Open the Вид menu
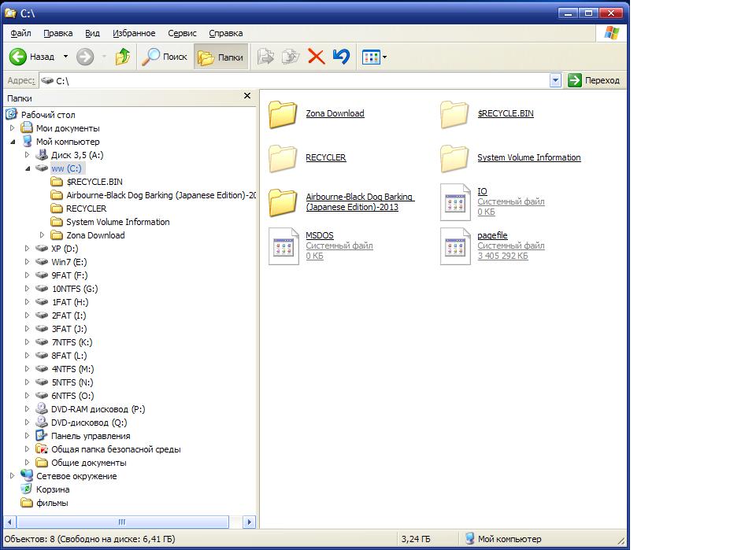Image resolution: width=756 pixels, height=550 pixels. tap(92, 33)
